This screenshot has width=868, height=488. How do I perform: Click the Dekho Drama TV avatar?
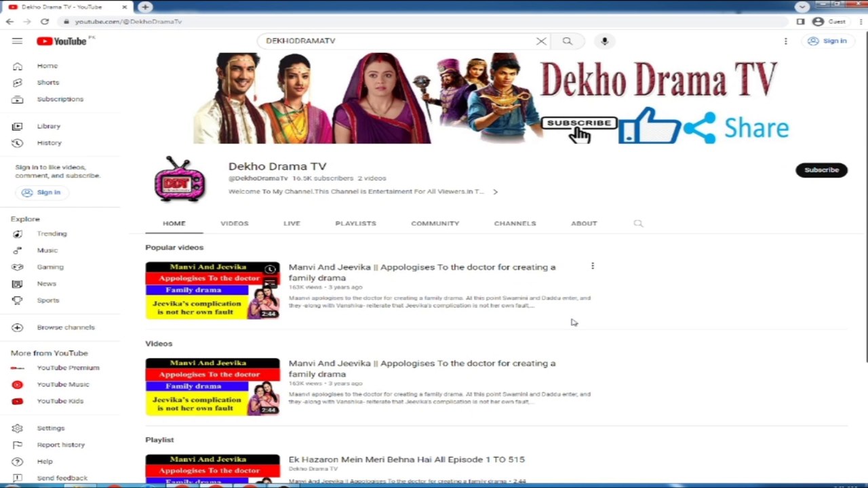179,179
